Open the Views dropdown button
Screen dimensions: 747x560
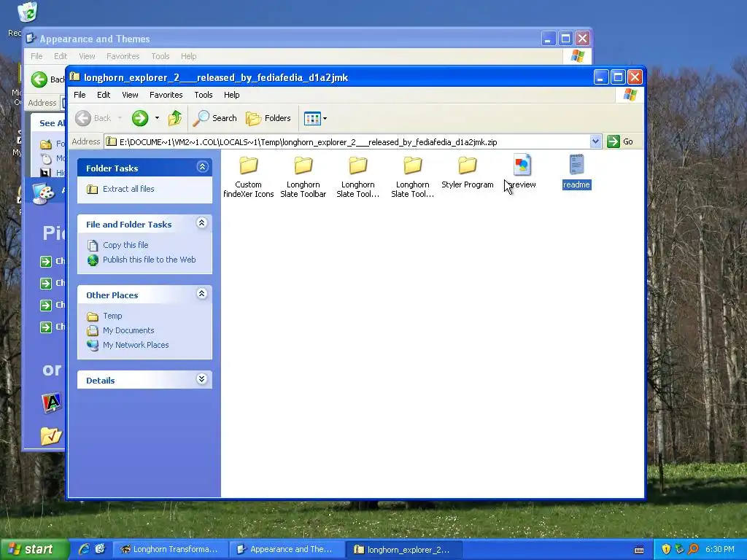point(315,119)
